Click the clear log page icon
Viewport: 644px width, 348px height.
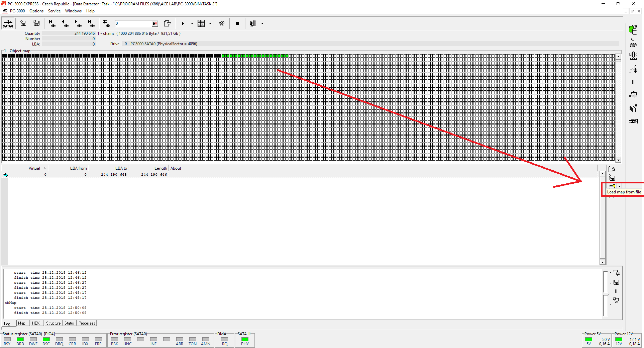click(x=616, y=273)
